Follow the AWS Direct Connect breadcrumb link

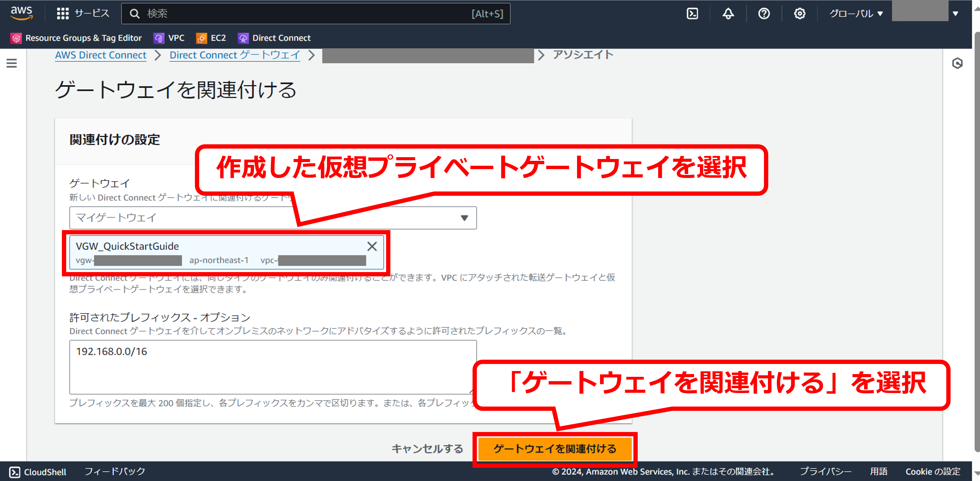click(101, 55)
